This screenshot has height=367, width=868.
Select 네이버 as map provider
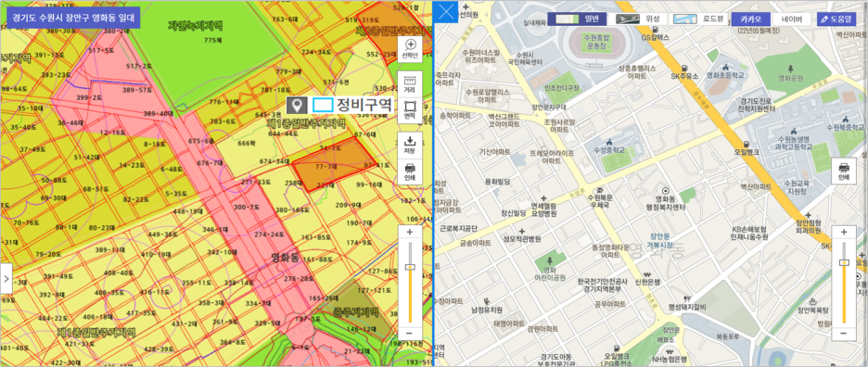792,19
